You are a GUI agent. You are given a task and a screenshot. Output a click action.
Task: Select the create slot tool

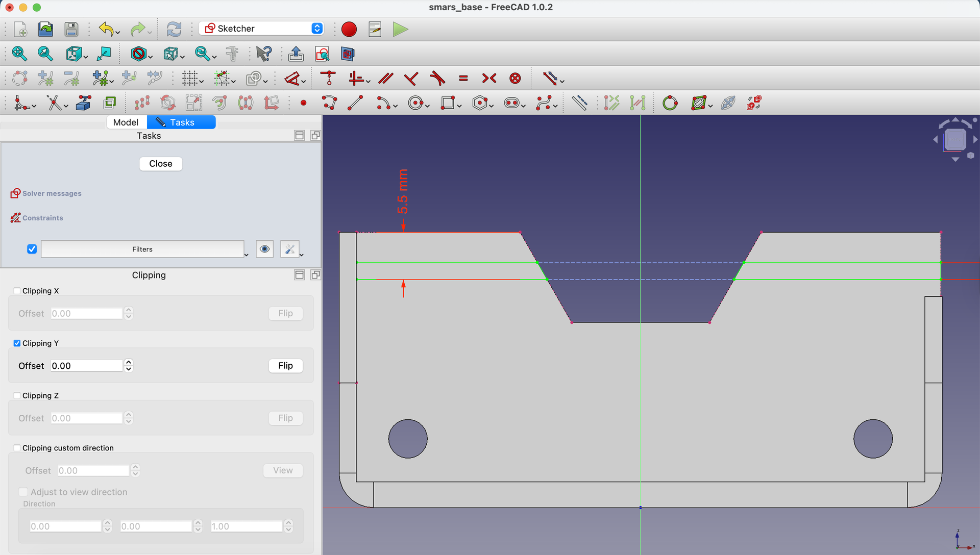511,103
